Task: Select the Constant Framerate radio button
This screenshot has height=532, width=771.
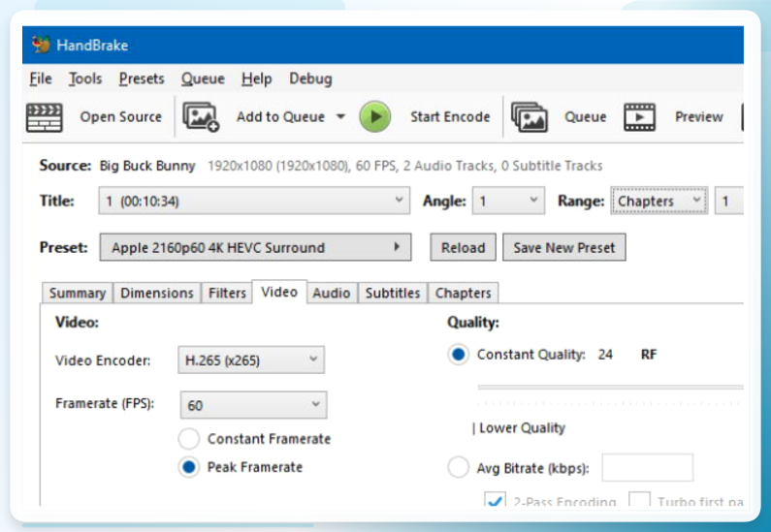Action: 189,439
